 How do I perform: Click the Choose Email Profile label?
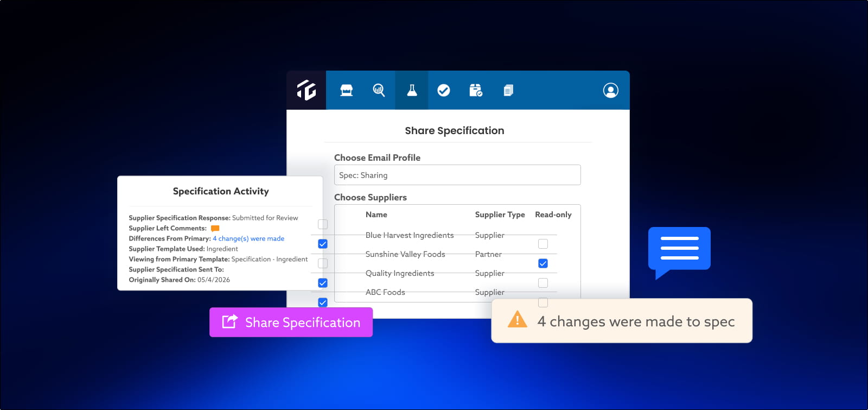coord(377,157)
